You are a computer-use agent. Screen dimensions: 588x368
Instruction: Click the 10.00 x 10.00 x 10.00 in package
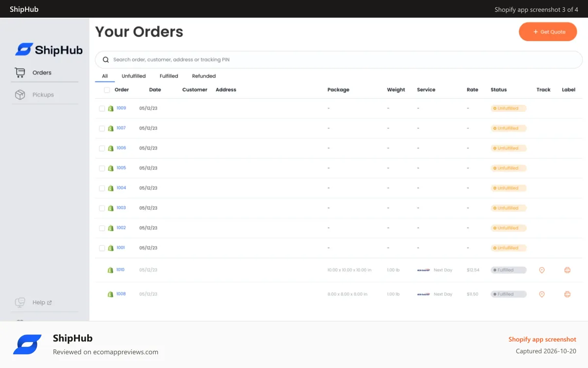coord(349,270)
